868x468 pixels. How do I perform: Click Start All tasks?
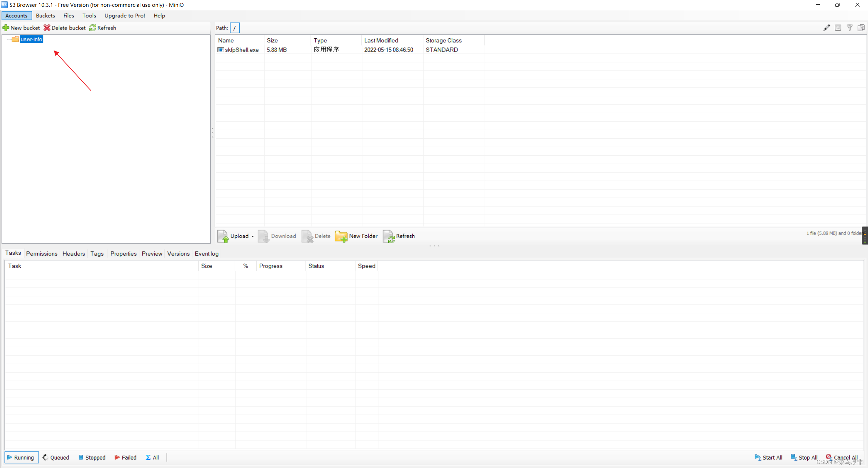tap(769, 457)
